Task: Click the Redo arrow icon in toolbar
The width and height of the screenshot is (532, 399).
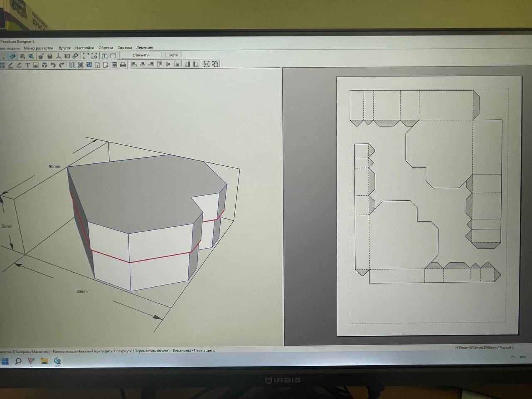Action: click(x=62, y=65)
